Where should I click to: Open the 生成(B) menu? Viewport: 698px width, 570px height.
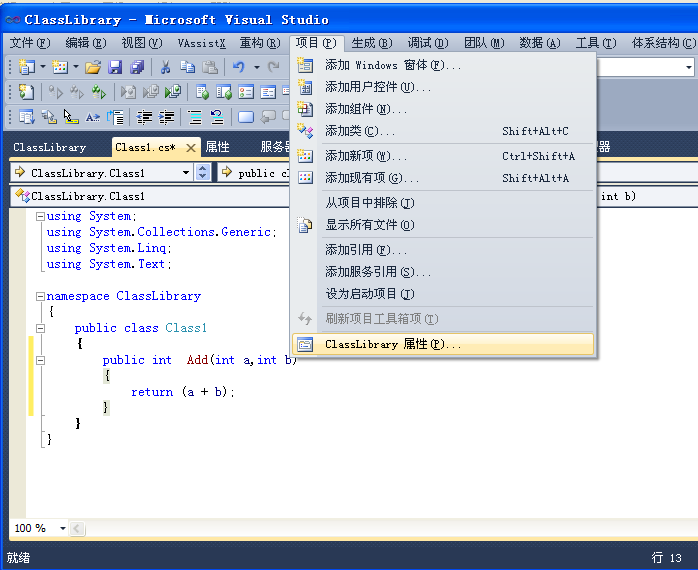coord(372,43)
